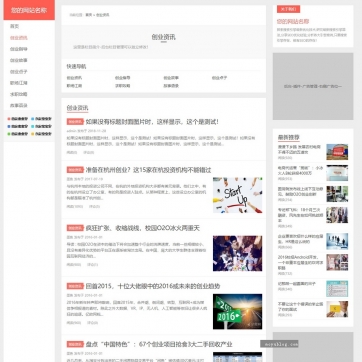This screenshot has height=362, width=362.
Task: Click the 首页 breadcrumb link
Action: coord(89,15)
